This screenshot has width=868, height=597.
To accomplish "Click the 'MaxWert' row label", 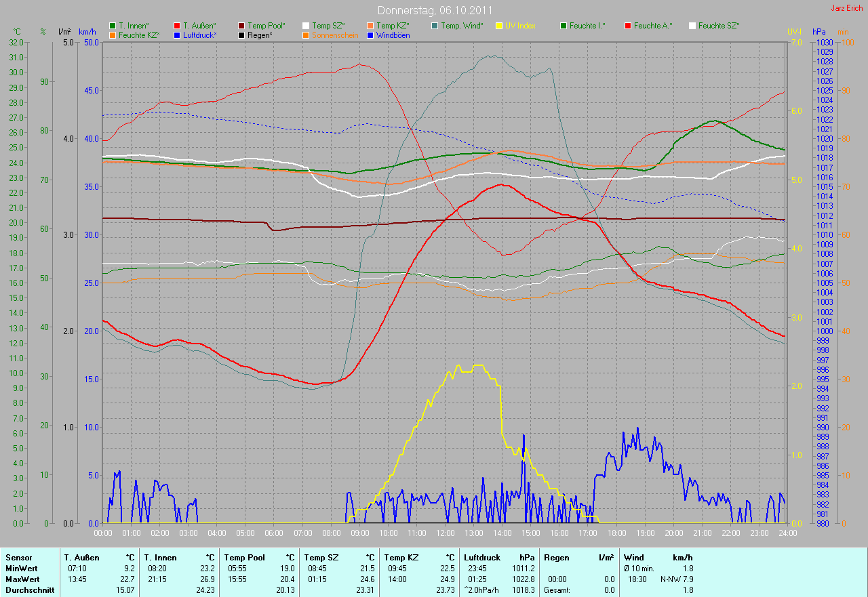I will [x=22, y=579].
